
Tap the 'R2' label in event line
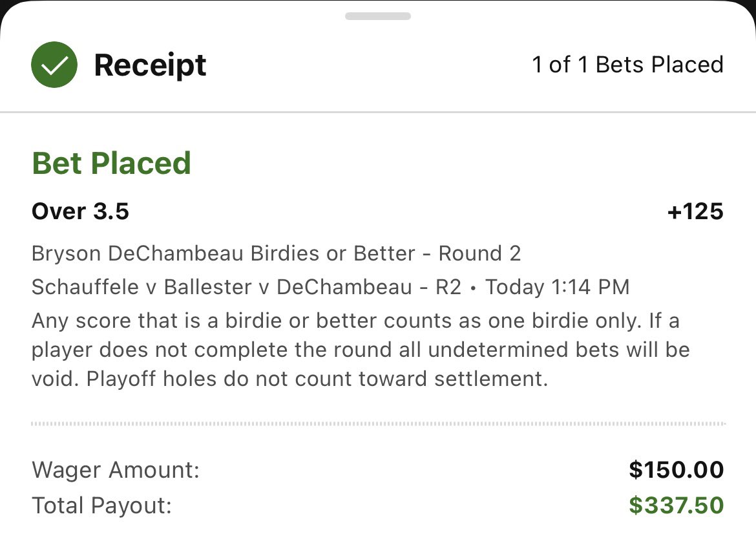point(448,287)
